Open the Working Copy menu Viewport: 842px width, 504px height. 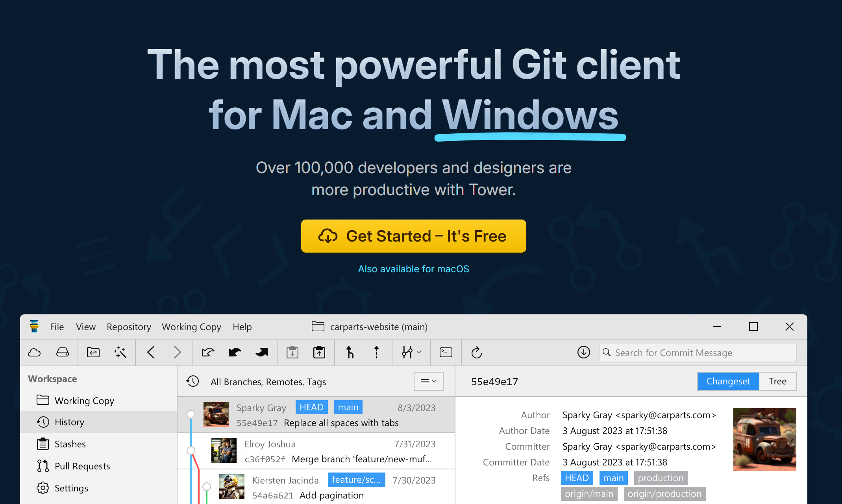click(x=191, y=327)
